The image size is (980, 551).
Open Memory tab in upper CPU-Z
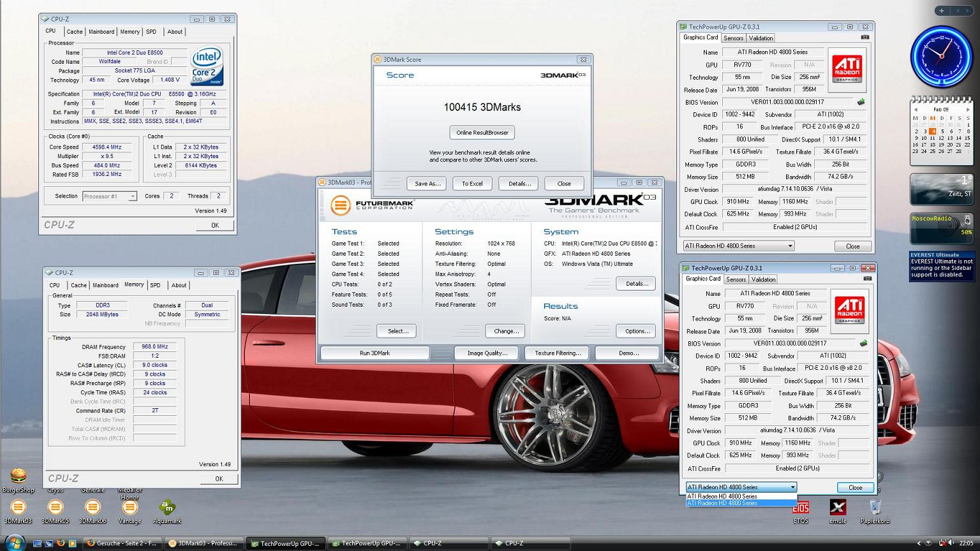pos(130,31)
